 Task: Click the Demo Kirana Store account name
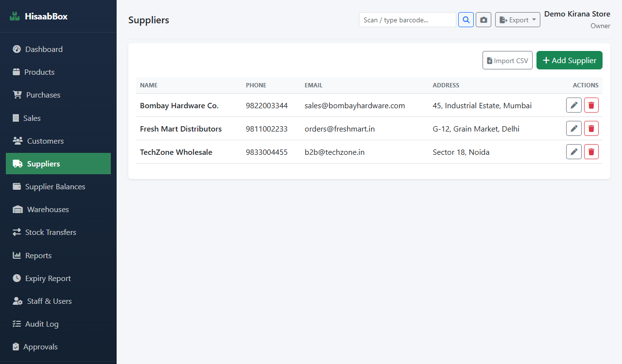[577, 14]
